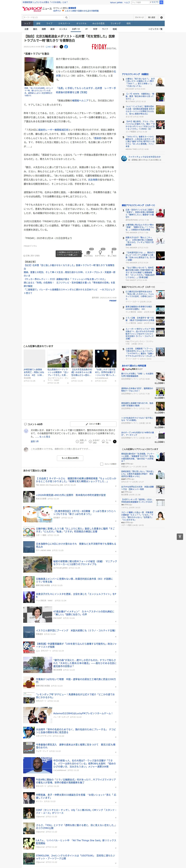Click the keyword search magnifier icon
The width and height of the screenshot is (186, 868).
[x=66, y=18]
